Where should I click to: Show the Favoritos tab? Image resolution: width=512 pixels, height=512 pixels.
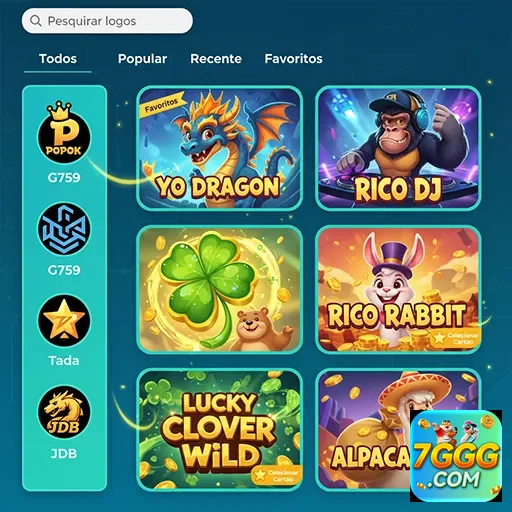point(293,59)
